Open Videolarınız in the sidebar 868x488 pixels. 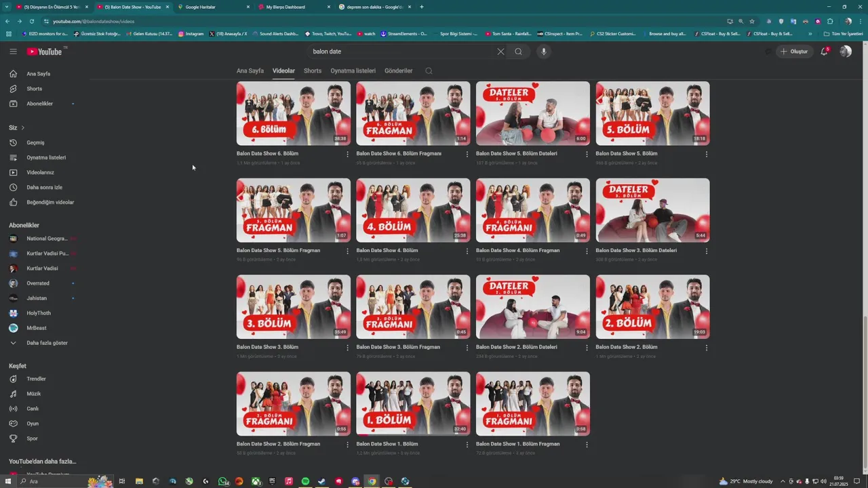coord(40,172)
